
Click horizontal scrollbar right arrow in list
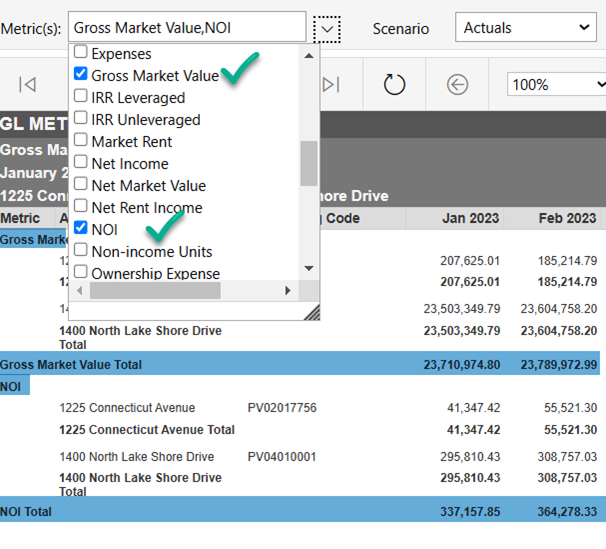[287, 291]
